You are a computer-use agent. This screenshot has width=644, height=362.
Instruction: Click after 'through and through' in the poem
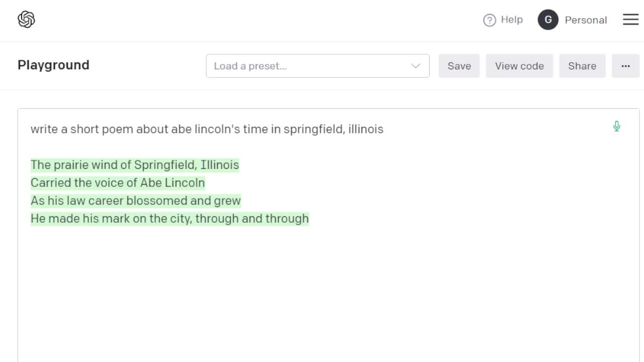coord(310,219)
